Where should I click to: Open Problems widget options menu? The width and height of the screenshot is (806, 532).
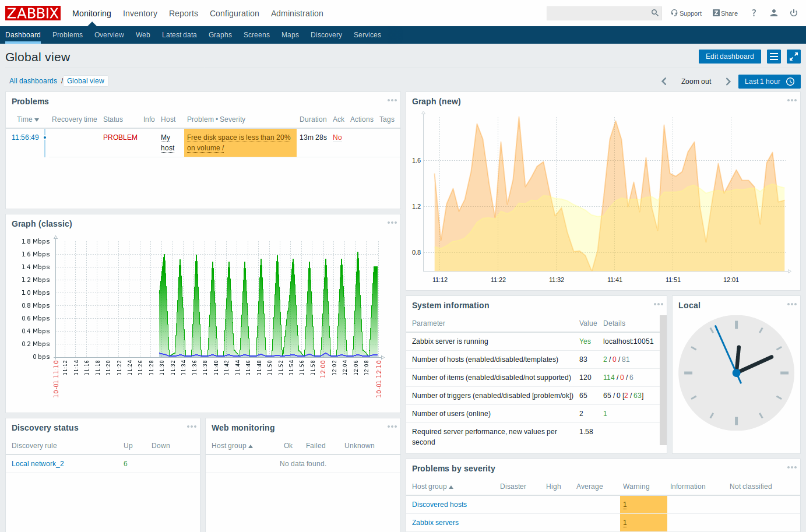(392, 100)
